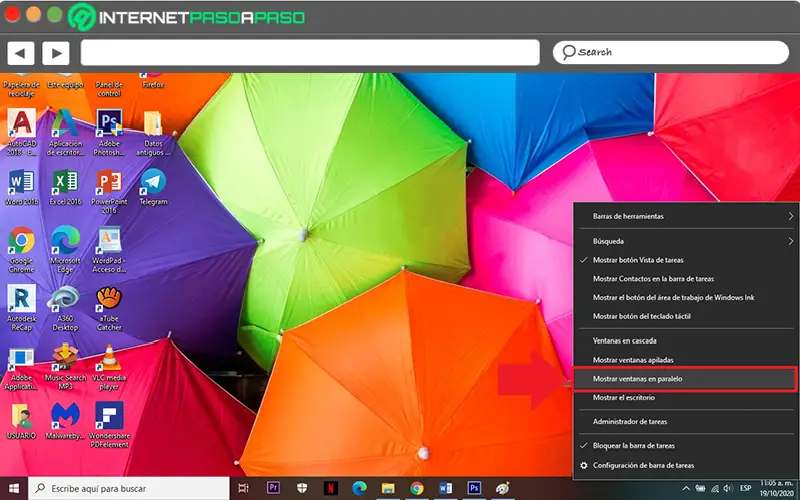Open the AutoCAD 2018 desktop shortcut
This screenshot has height=500, width=800.
click(x=21, y=132)
